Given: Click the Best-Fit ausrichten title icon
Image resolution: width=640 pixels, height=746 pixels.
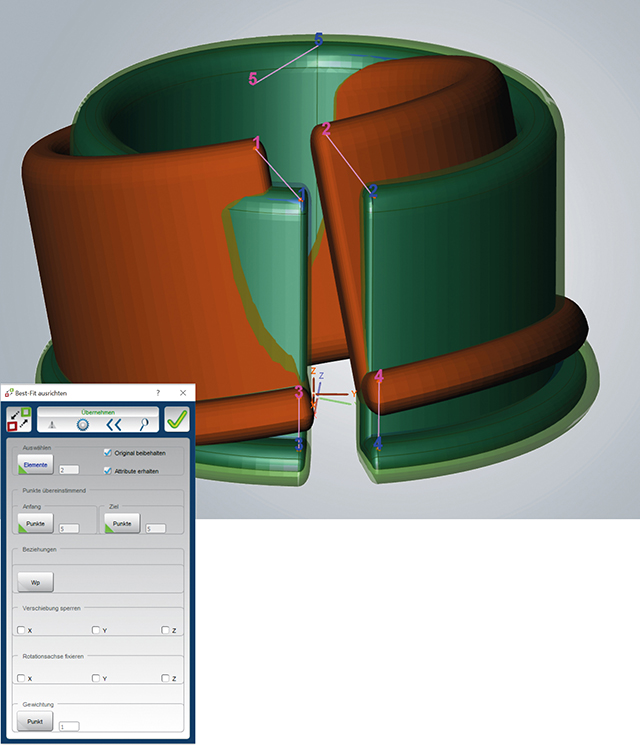Looking at the screenshot, I should pyautogui.click(x=9, y=393).
